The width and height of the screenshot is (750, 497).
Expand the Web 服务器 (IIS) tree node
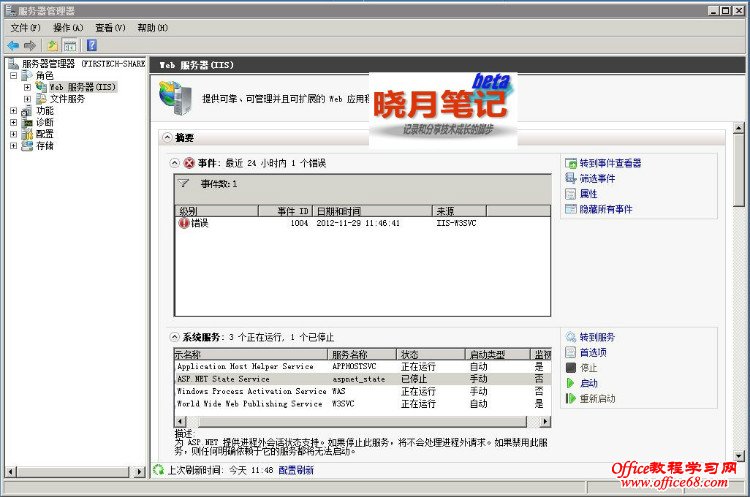(27, 88)
